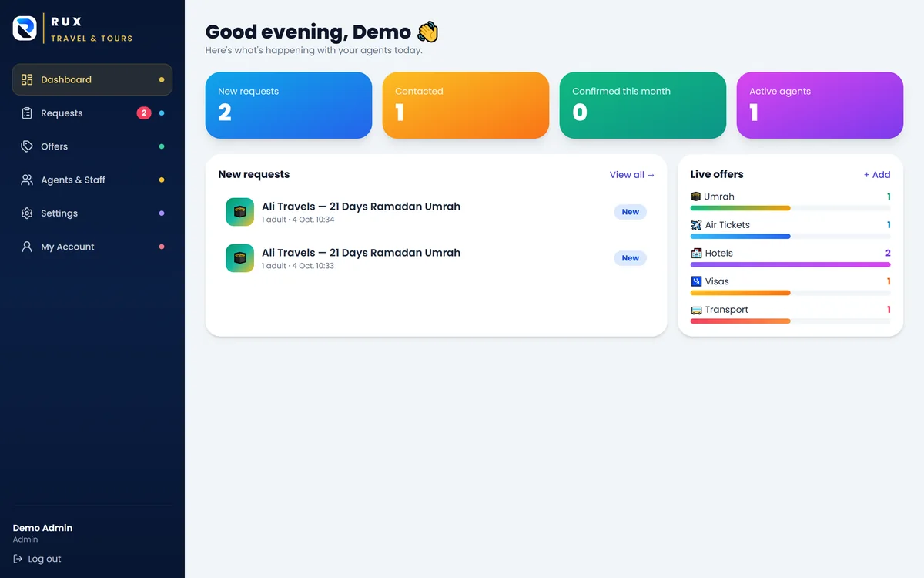
Task: Click the red Requests count badge
Action: 144,113
